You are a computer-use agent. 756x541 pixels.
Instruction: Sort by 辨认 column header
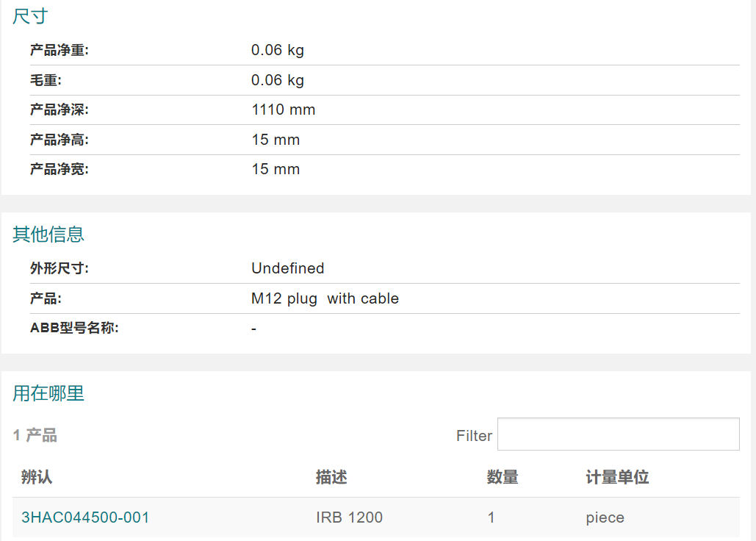click(x=37, y=477)
